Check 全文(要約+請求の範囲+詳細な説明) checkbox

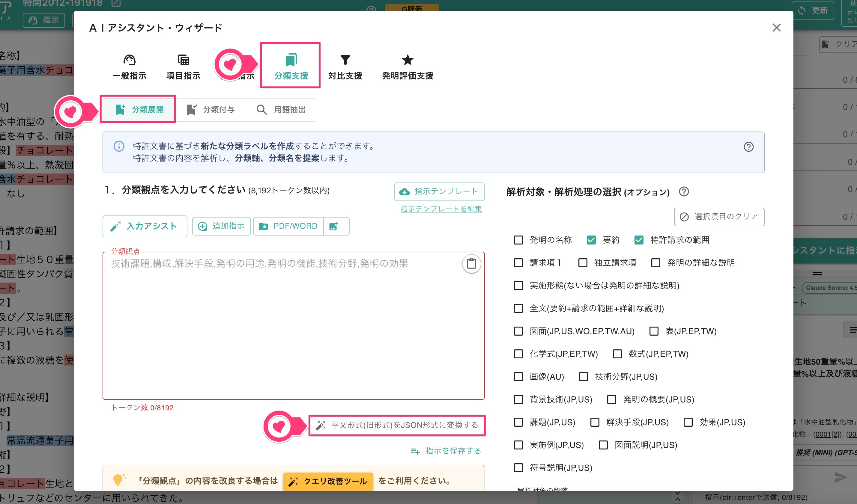[518, 308]
